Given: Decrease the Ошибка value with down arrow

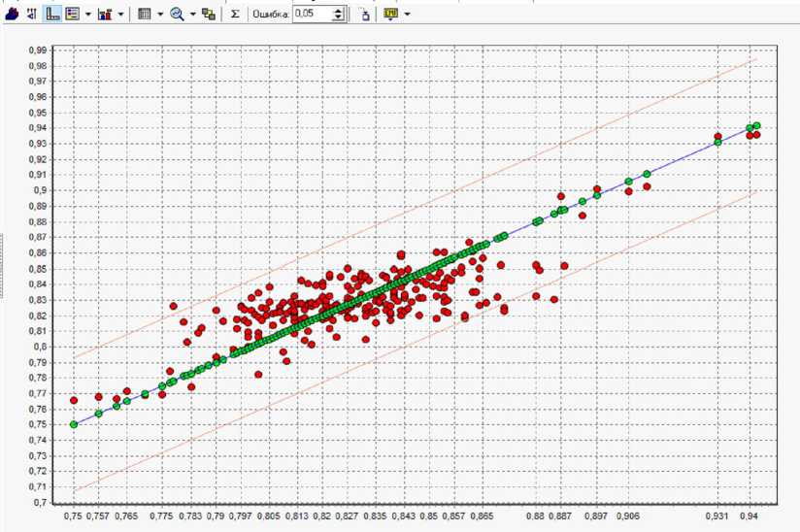Looking at the screenshot, I should tap(337, 18).
